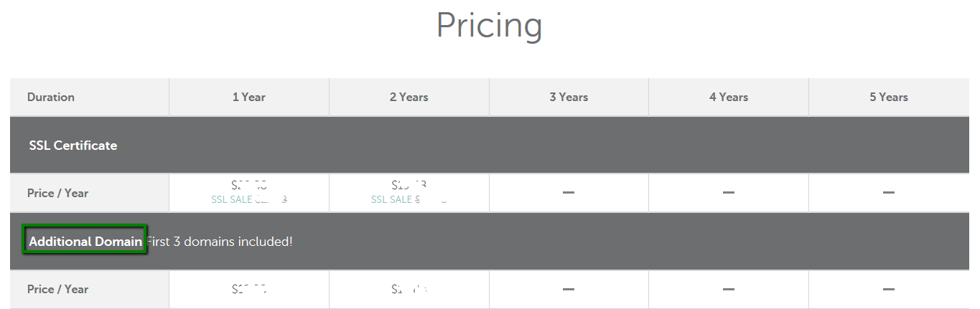This screenshot has width=980, height=309.
Task: Pick the 5 Years column header
Action: pyautogui.click(x=889, y=97)
